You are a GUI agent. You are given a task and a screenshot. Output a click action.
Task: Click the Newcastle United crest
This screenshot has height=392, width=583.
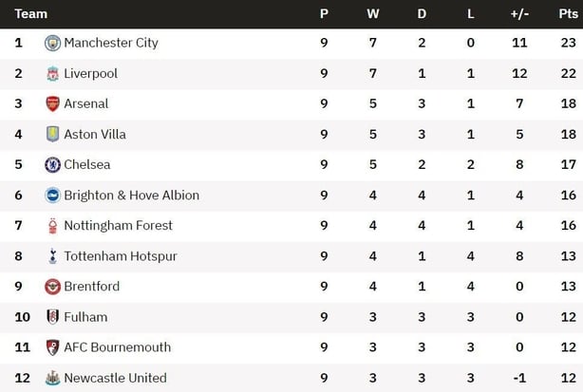tap(52, 378)
